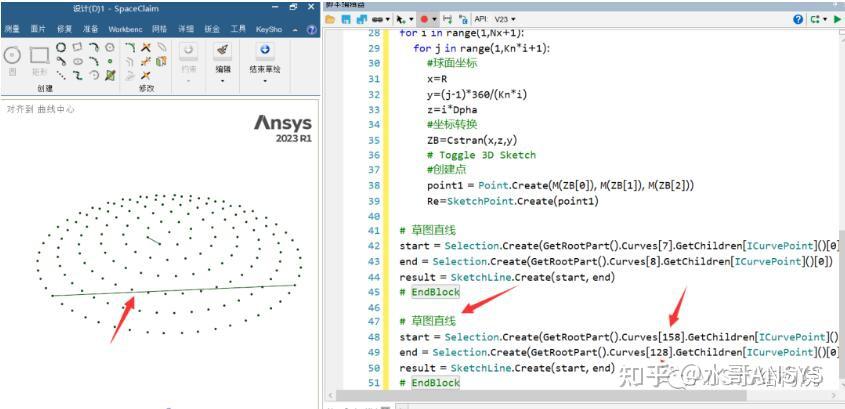Pick the three-point circle tool icon
Image resolution: width=845 pixels, height=409 pixels.
pyautogui.click(x=61, y=47)
